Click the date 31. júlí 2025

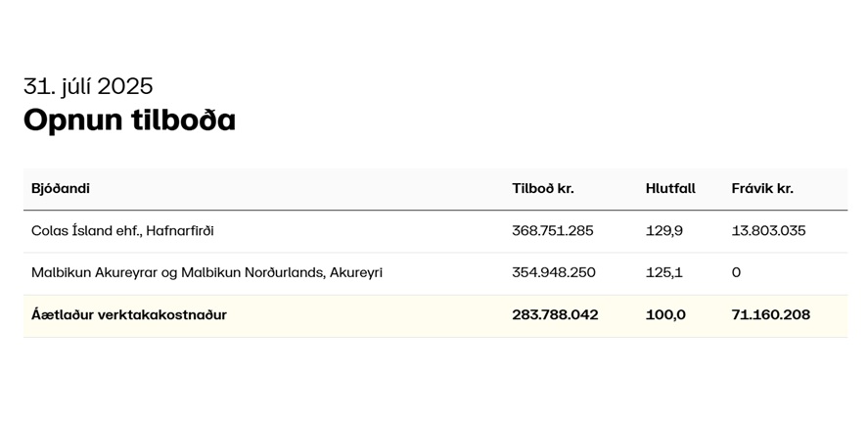point(88,86)
